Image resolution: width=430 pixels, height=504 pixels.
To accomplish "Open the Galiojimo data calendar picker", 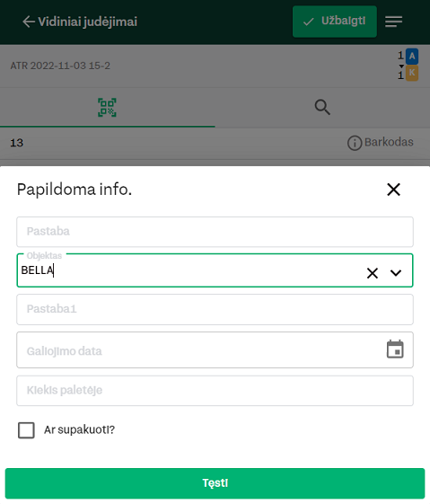I will (x=395, y=349).
